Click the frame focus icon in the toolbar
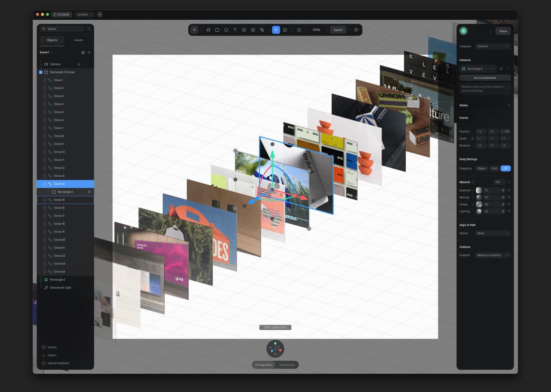This screenshot has width=551, height=392. [299, 30]
